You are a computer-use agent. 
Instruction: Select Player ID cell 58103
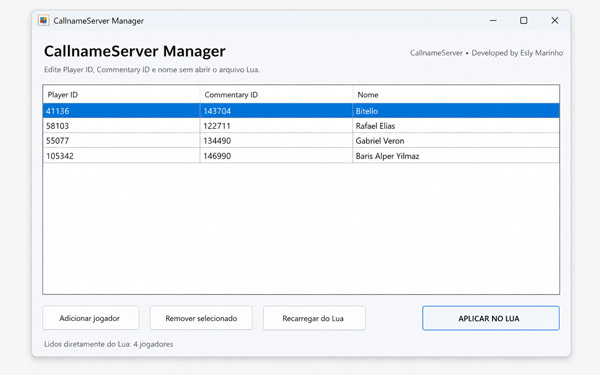[x=121, y=126]
